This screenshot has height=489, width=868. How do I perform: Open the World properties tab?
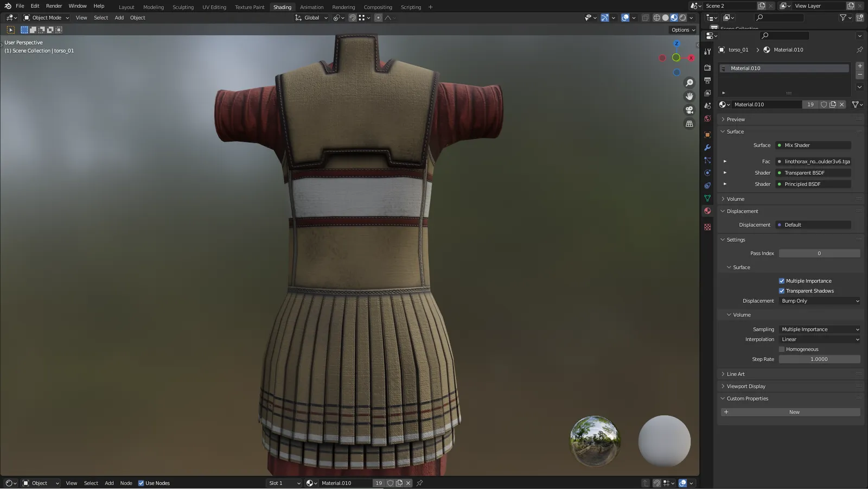(707, 119)
